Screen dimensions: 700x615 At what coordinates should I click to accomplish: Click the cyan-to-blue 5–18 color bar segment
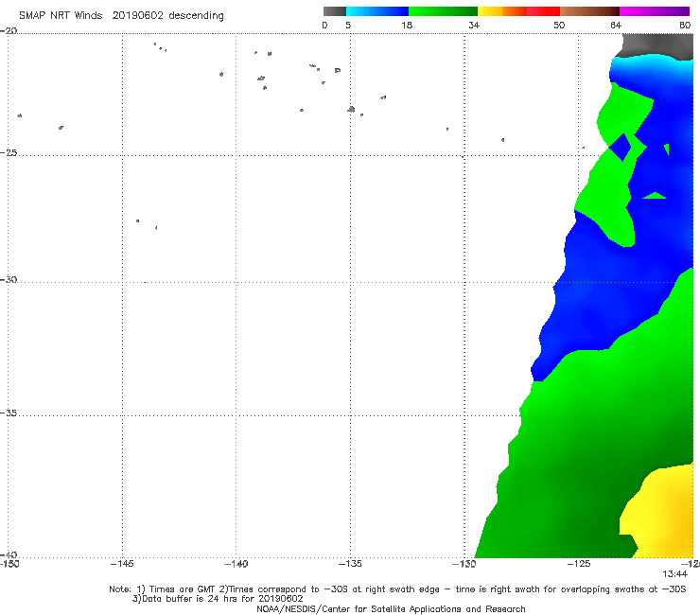pos(377,11)
